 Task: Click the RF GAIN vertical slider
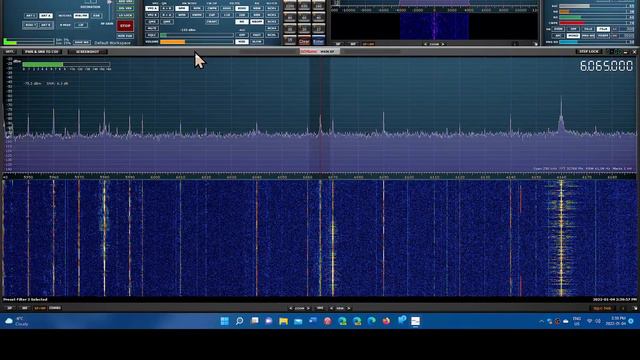point(109,10)
